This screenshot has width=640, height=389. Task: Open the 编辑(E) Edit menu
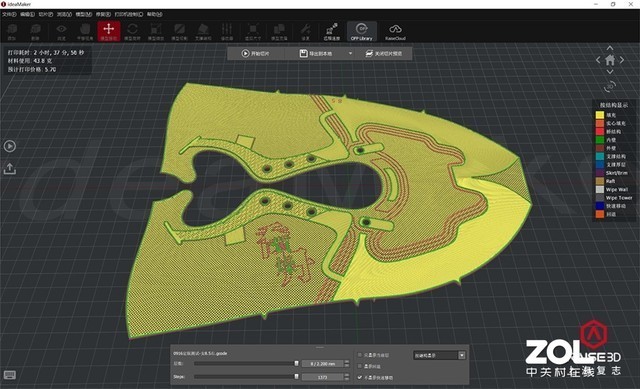tap(27, 14)
